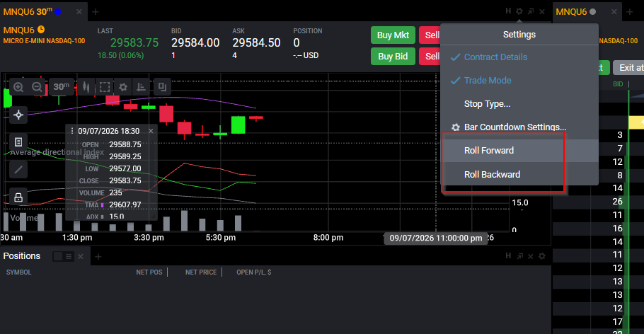Open the 30m timeframe selector
The image size is (644, 334).
coord(61,86)
